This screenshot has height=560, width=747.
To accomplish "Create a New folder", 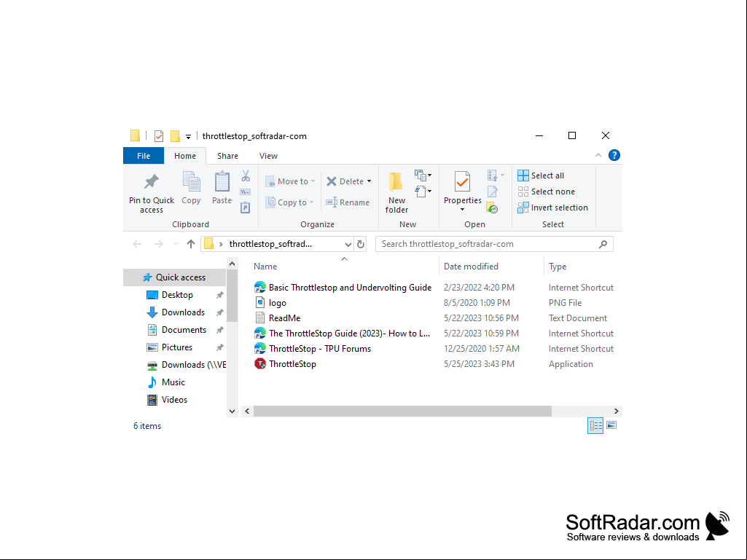I will tap(396, 192).
